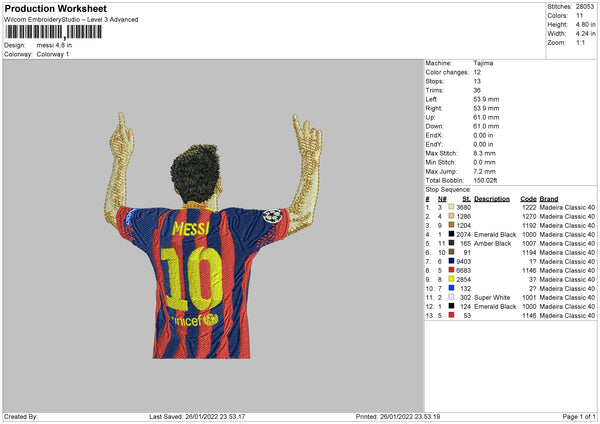
Task: Pick the bright blue swatch in row 10
Action: [x=452, y=288]
